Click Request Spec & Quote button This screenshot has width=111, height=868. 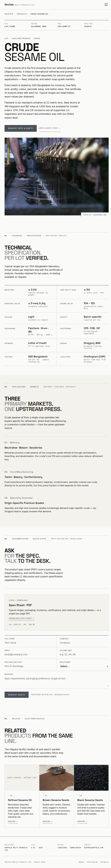(x=20, y=128)
